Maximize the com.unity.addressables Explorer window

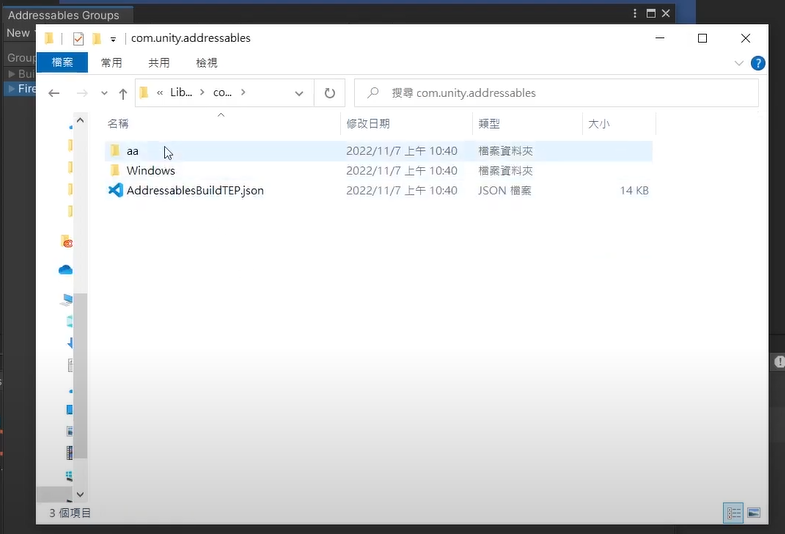(702, 38)
